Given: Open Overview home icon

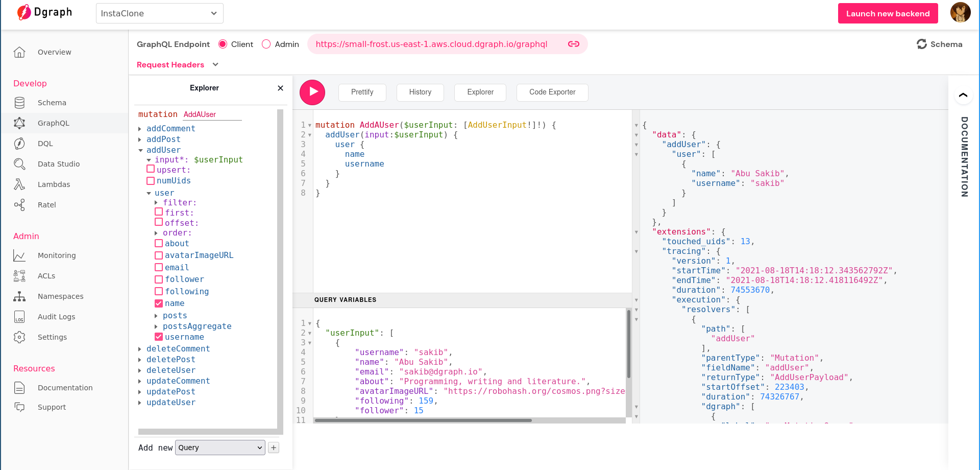Looking at the screenshot, I should point(19,52).
